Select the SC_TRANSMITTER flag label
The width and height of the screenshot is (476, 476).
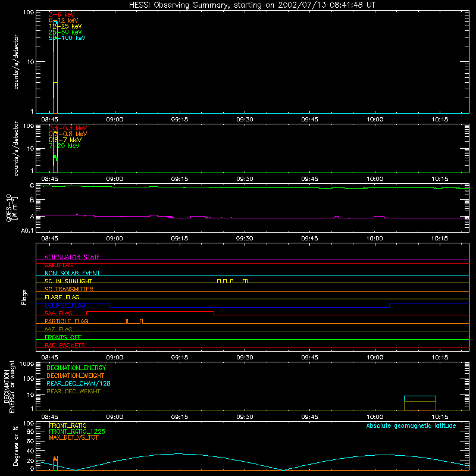click(69, 289)
